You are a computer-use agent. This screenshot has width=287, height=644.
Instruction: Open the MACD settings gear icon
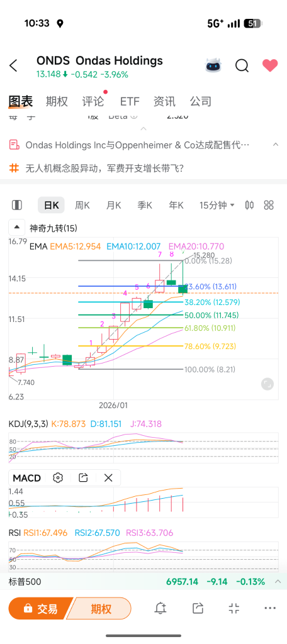(x=58, y=478)
